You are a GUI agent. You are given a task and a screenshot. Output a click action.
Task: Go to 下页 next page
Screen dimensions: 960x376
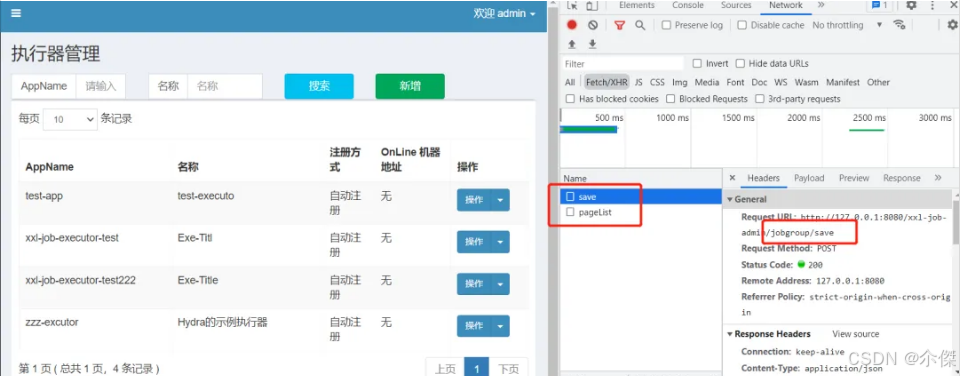point(508,367)
